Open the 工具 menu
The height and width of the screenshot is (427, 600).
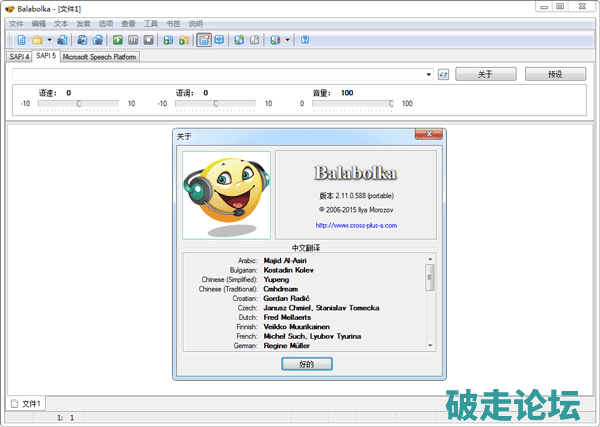point(150,22)
